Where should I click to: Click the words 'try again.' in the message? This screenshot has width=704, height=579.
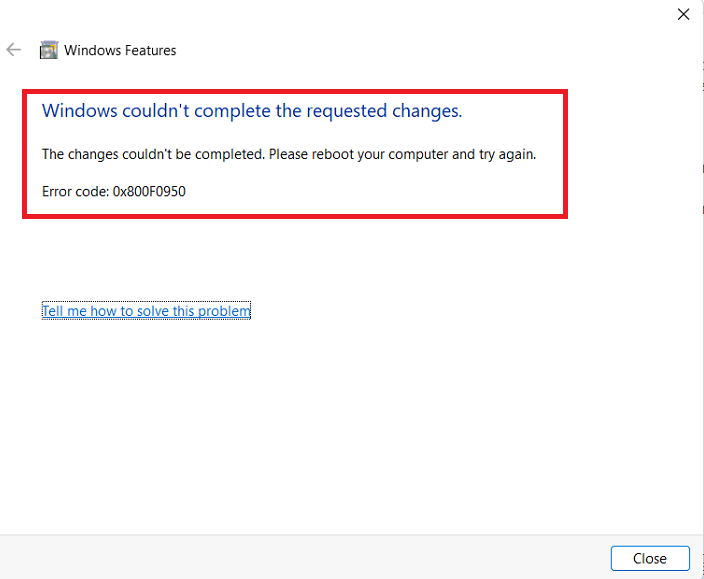(x=507, y=155)
